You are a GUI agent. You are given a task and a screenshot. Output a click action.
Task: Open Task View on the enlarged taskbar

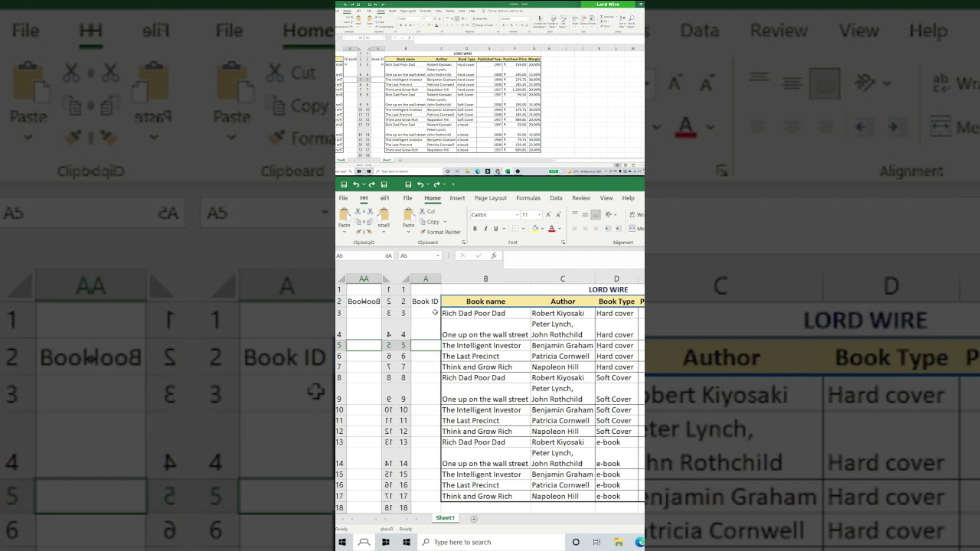click(597, 543)
